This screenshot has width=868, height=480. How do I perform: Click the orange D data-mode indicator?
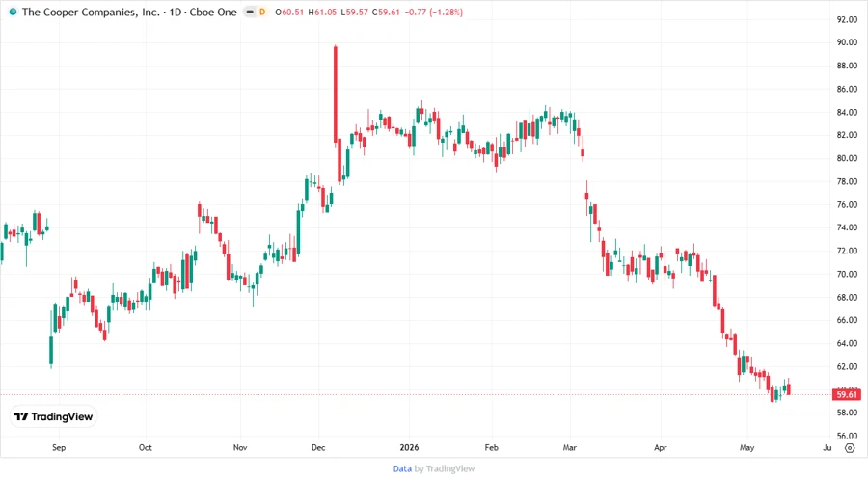click(262, 12)
